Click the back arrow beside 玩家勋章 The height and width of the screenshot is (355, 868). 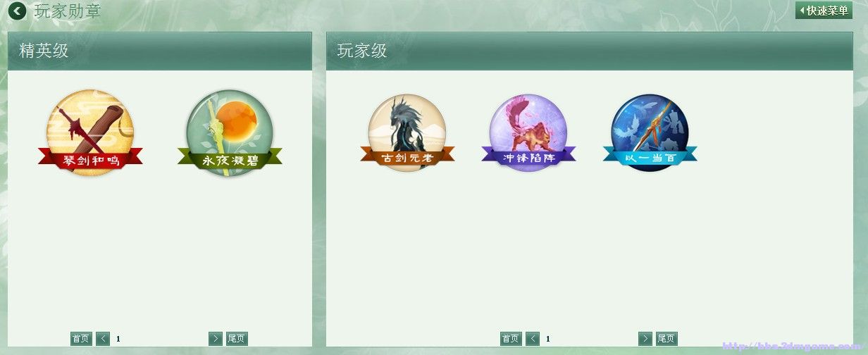[17, 11]
